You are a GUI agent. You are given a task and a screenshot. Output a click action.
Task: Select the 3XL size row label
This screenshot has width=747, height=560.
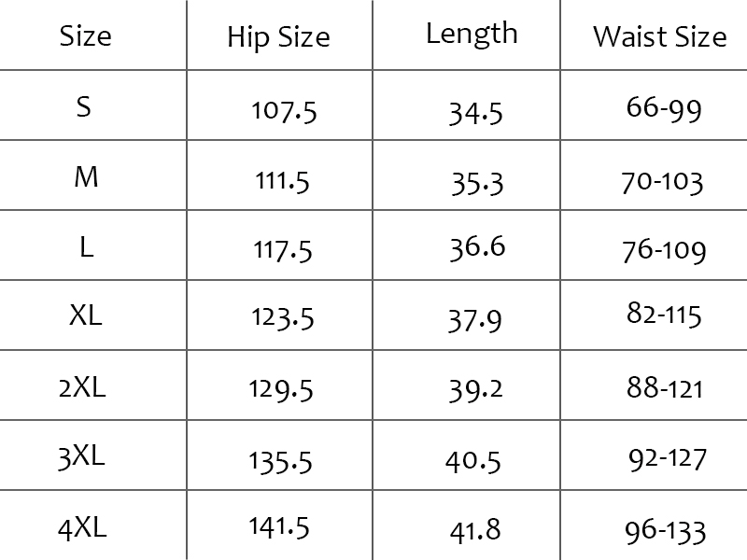(x=82, y=457)
